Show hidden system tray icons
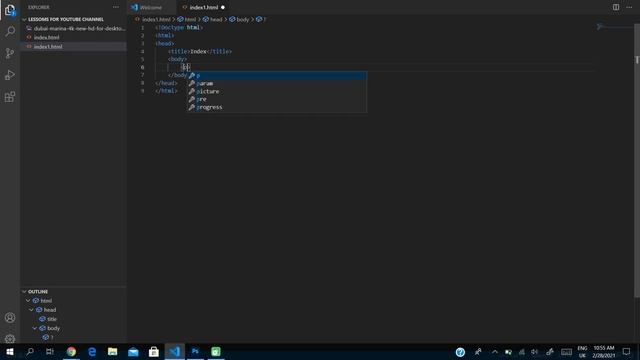The image size is (640, 360). pos(495,352)
